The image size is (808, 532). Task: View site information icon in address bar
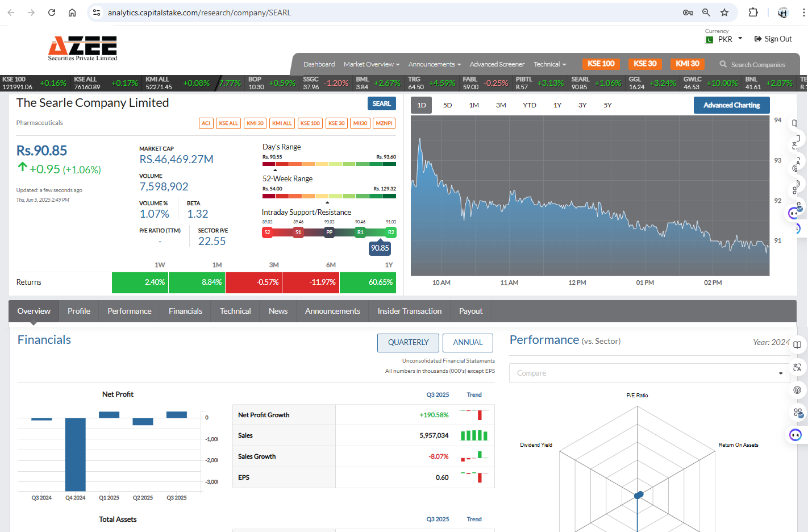97,13
